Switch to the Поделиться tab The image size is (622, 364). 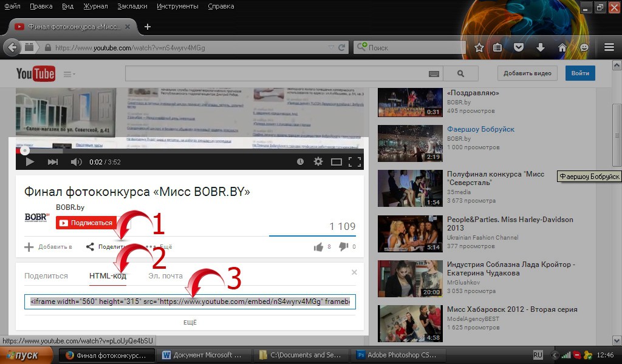(x=46, y=275)
